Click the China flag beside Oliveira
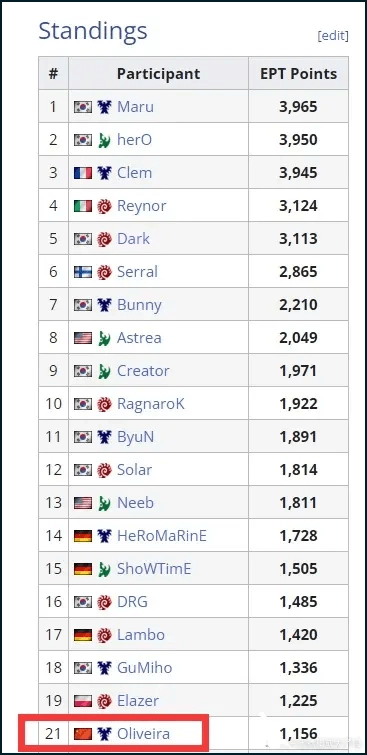Viewport: 367px width, 755px height. [83, 734]
